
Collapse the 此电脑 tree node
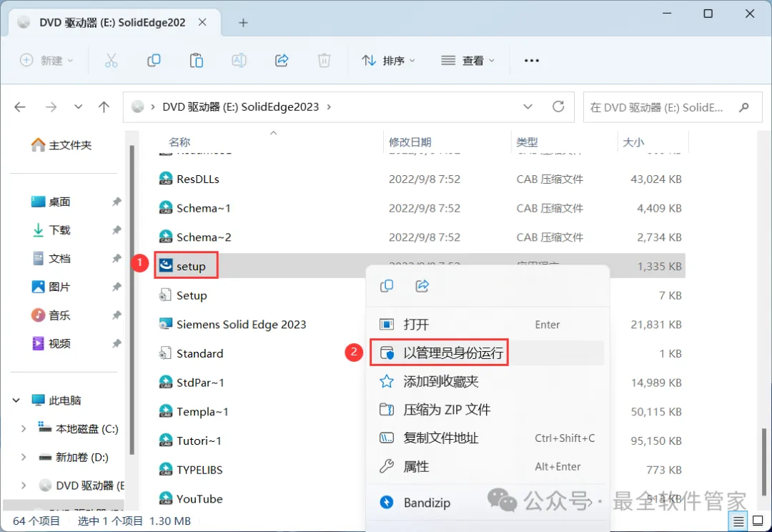16,400
